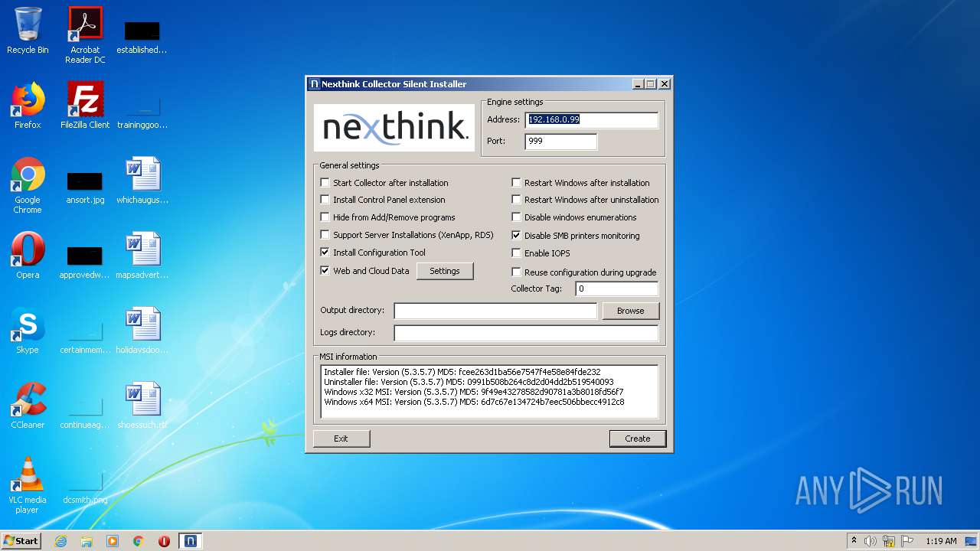Open Windows Explorer folder in taskbar
Image resolution: width=980 pixels, height=551 pixels.
(x=87, y=541)
